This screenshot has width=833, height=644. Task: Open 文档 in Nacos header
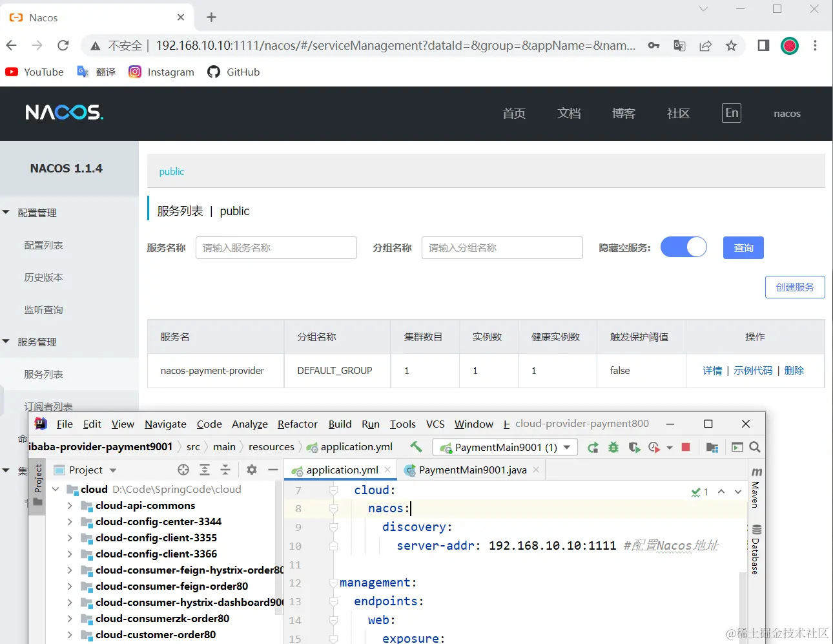click(569, 113)
